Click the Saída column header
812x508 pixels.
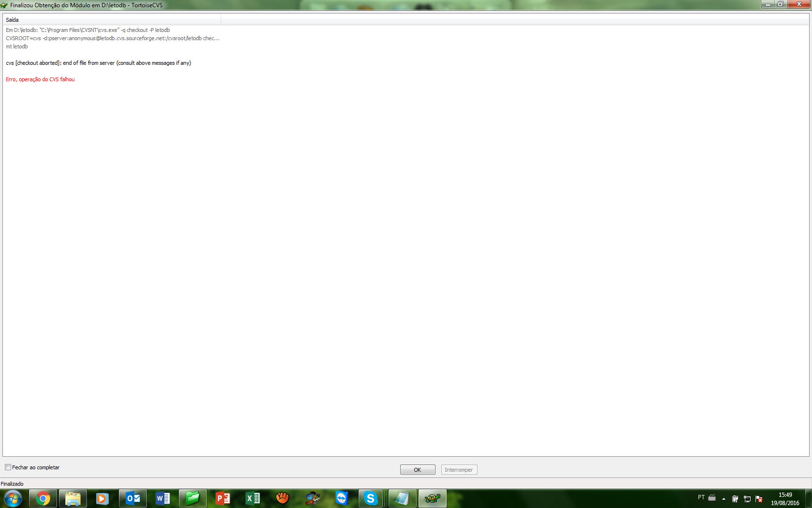(x=112, y=20)
